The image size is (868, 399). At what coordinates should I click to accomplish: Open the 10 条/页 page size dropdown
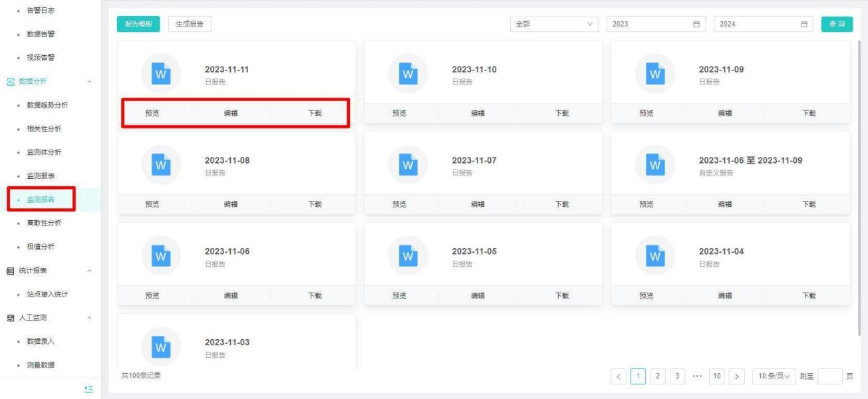pos(774,376)
